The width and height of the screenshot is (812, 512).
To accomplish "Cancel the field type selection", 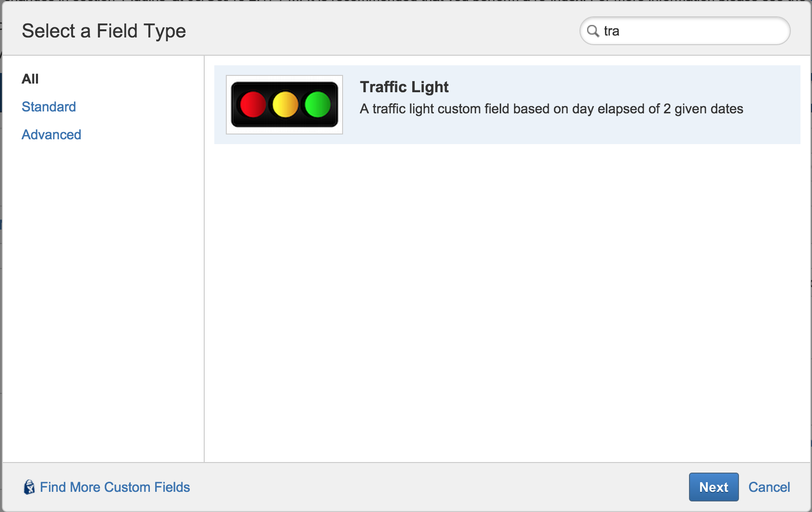I will (769, 487).
